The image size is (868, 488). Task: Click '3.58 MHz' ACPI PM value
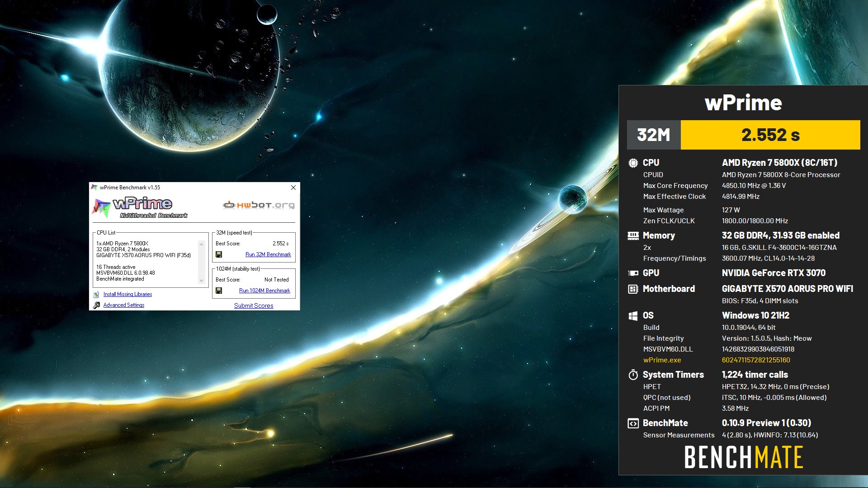pyautogui.click(x=735, y=408)
